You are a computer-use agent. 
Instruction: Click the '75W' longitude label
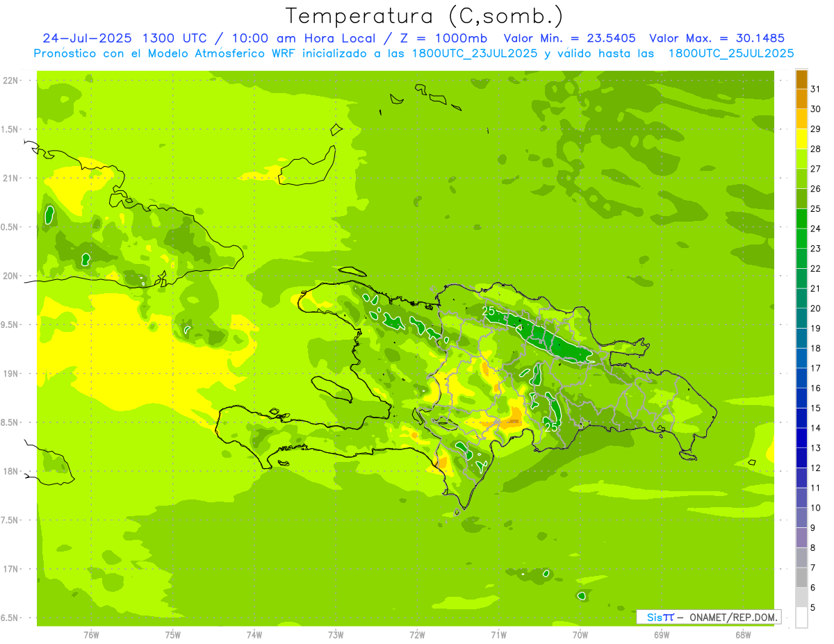pos(173,634)
